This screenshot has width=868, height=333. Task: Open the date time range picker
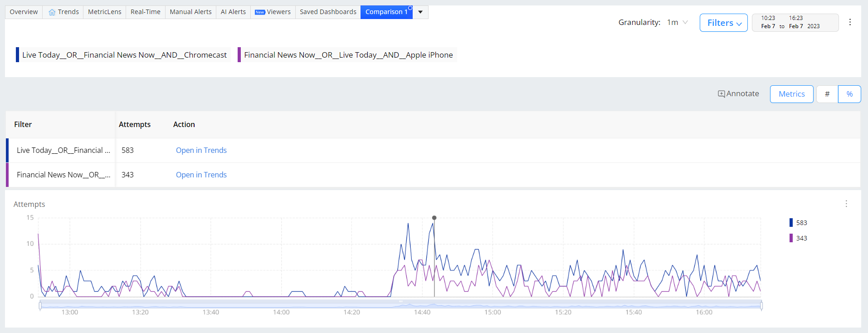click(x=795, y=22)
